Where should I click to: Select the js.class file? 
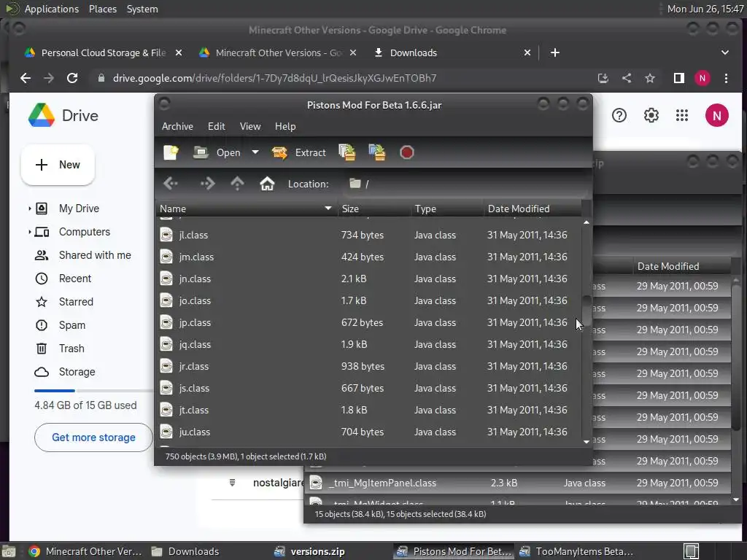(368, 388)
